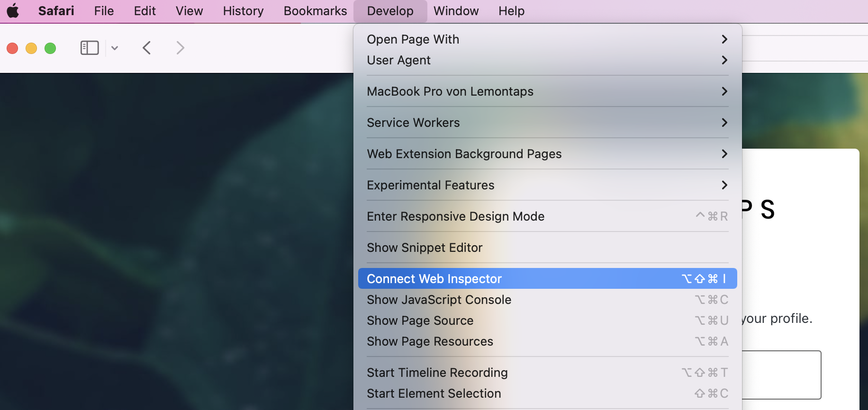This screenshot has width=868, height=410.
Task: Go back with the back arrow
Action: point(147,48)
